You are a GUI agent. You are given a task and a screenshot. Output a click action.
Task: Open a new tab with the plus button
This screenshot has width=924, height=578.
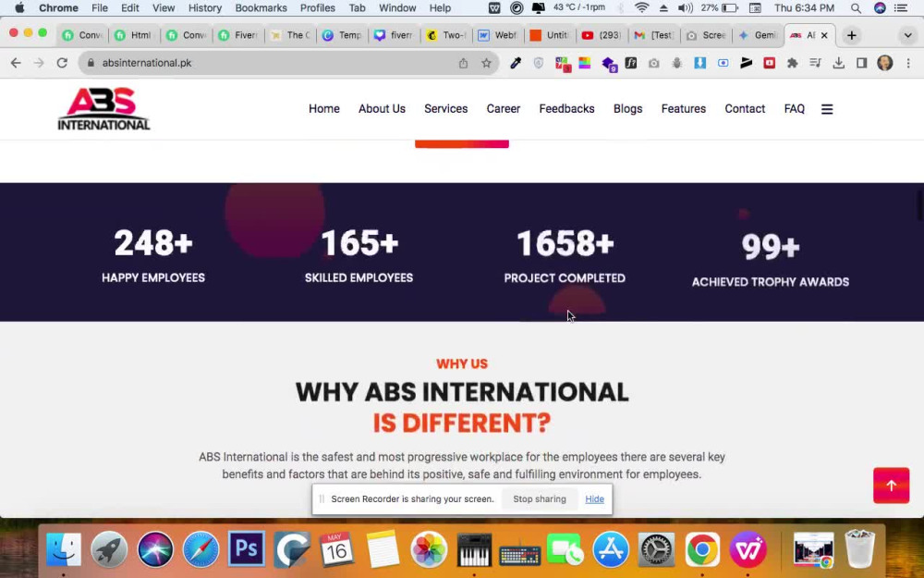[852, 35]
